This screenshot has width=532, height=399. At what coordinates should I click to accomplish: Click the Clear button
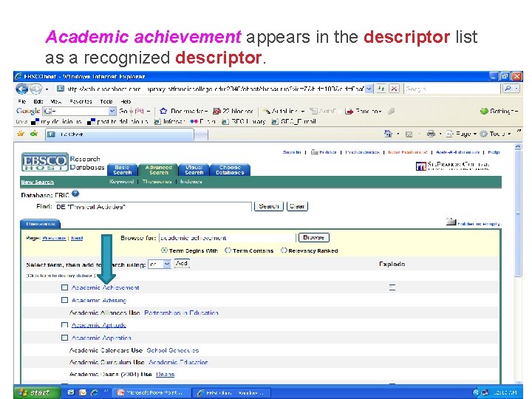coord(297,206)
